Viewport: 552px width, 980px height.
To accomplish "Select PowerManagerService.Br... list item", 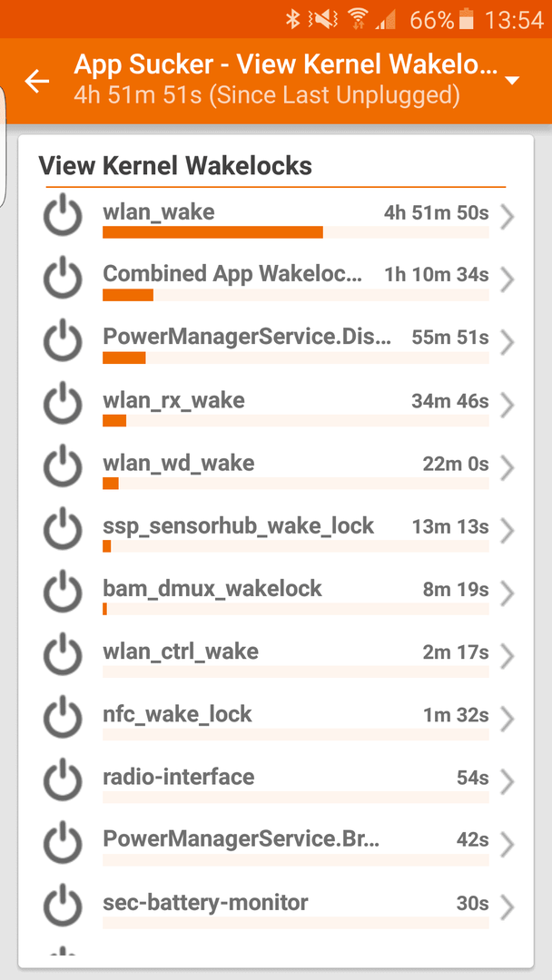I will (x=276, y=844).
